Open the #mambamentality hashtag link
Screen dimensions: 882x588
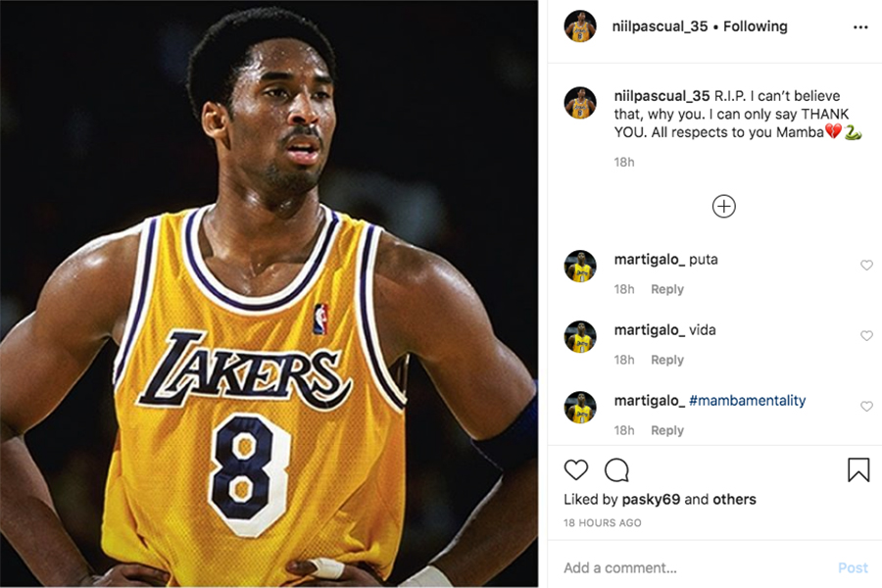click(747, 401)
